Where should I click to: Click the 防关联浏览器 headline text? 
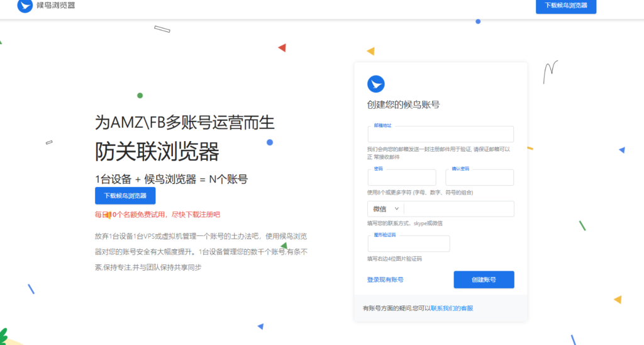[x=157, y=152]
